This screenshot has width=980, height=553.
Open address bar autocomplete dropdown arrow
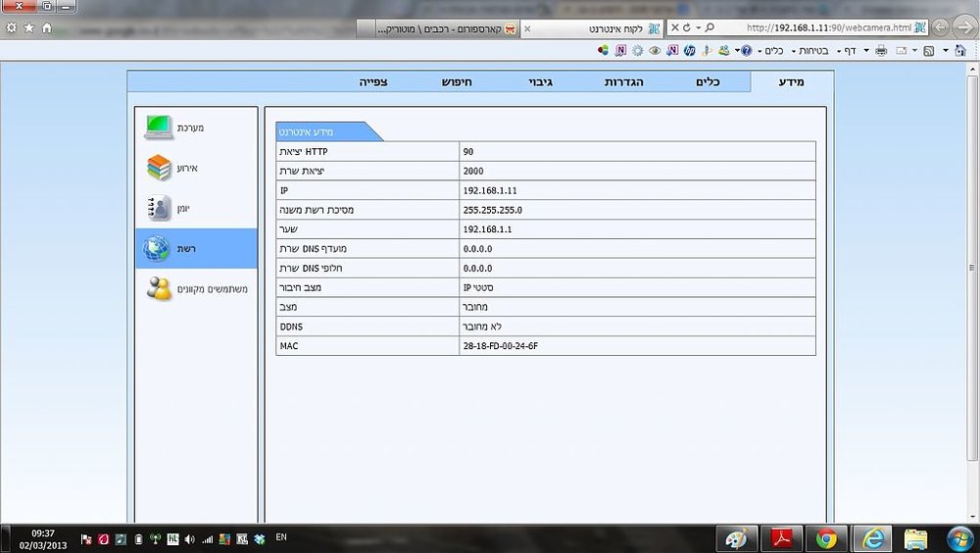tap(698, 27)
